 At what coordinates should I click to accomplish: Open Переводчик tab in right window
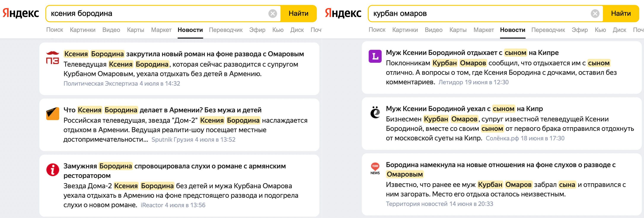pos(548,30)
